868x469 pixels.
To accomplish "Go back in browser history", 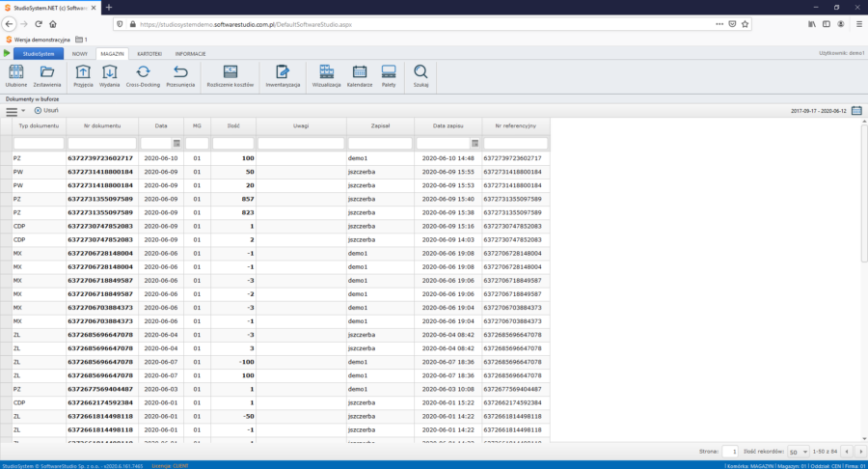I will [x=9, y=24].
